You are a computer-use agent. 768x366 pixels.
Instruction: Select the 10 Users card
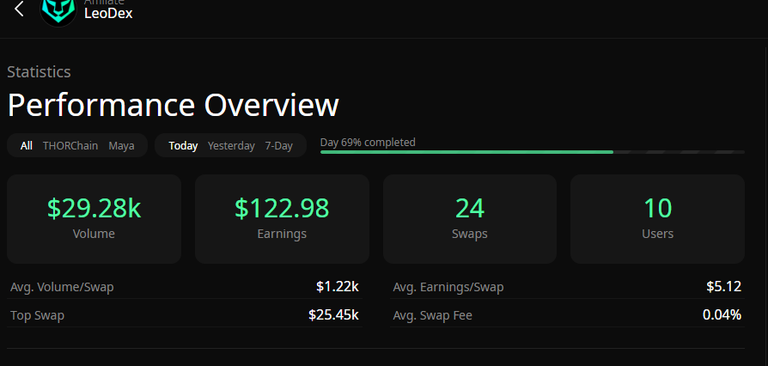point(657,219)
